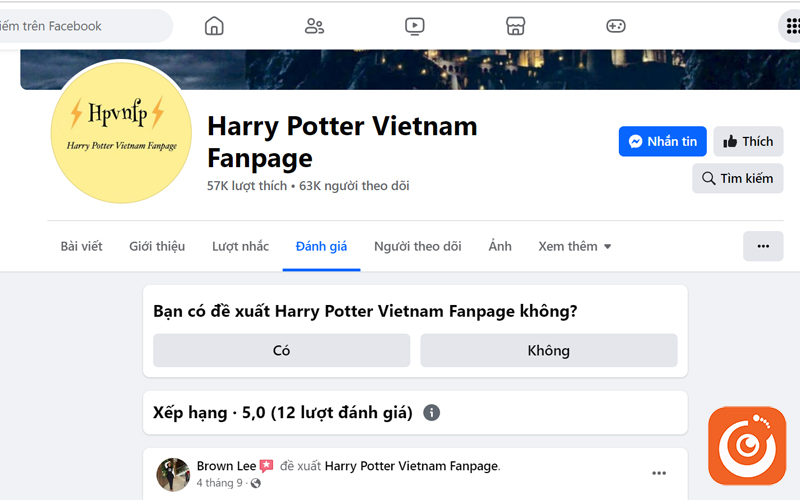The image size is (800, 500).
Task: Click 57K lượt thích text
Action: (247, 186)
